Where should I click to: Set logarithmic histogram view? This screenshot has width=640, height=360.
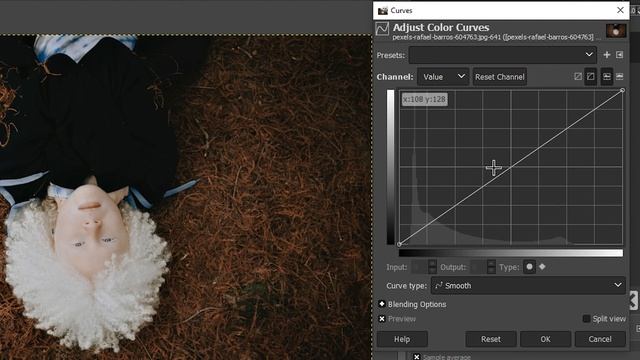(x=620, y=76)
